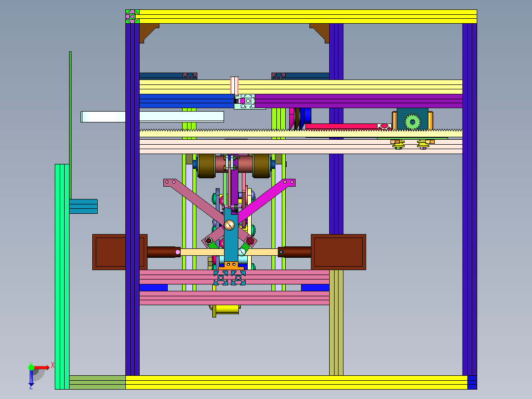532x399 pixels.
Task: Select the purple horizontal beam
Action: point(359,101)
